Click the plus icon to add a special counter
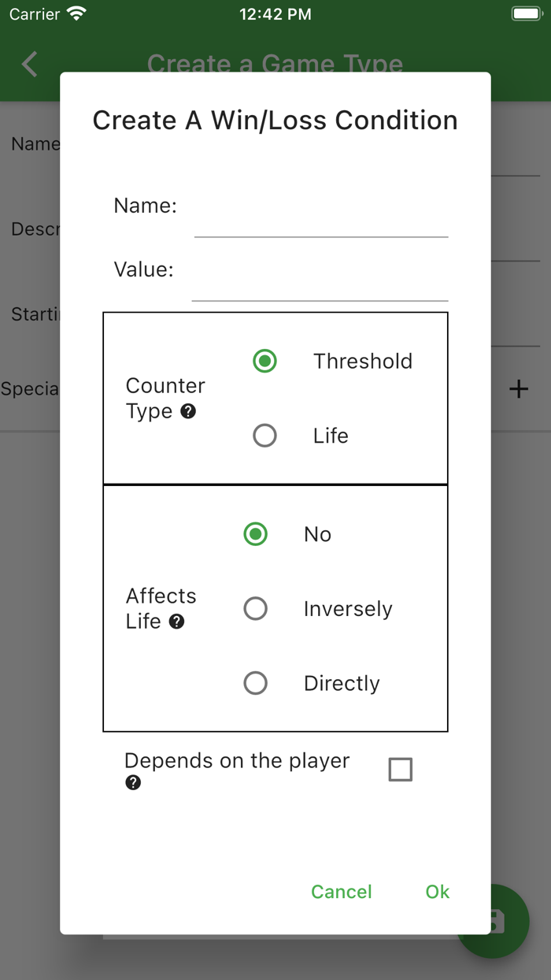 coord(519,388)
